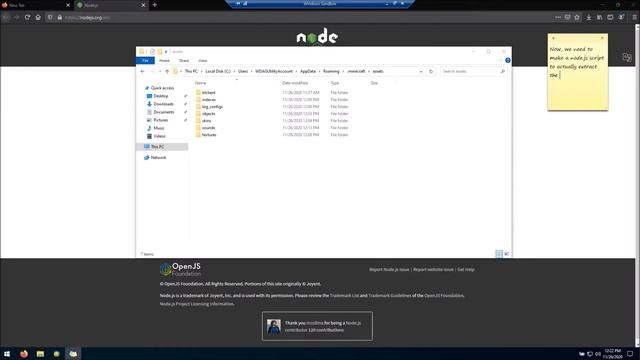Select Network in the navigation pane
The image size is (640, 360).
pyautogui.click(x=158, y=158)
